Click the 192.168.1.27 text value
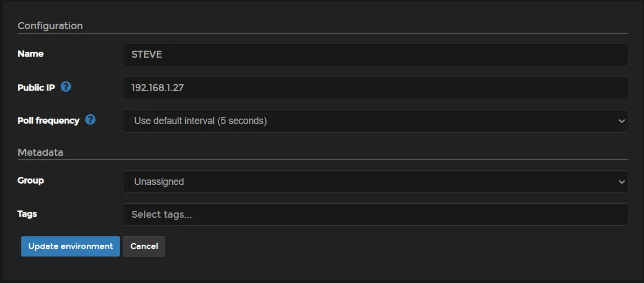This screenshot has height=283, width=644. pos(158,88)
